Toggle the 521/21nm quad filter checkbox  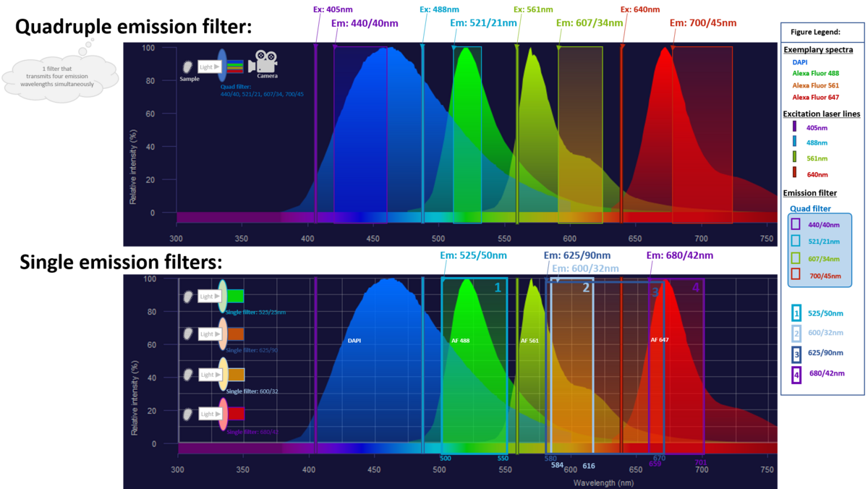click(796, 242)
